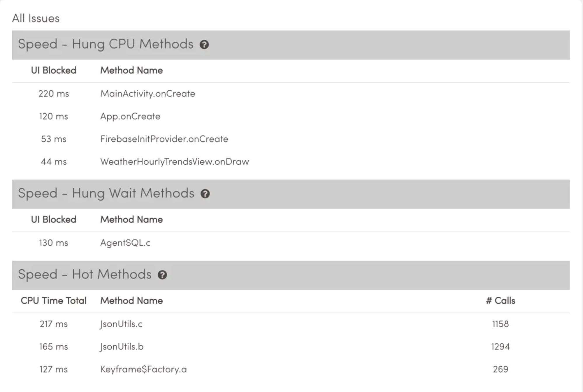Click UI Blocked header in Hung CPU table
Screen dimensions: 583x392
tap(54, 71)
